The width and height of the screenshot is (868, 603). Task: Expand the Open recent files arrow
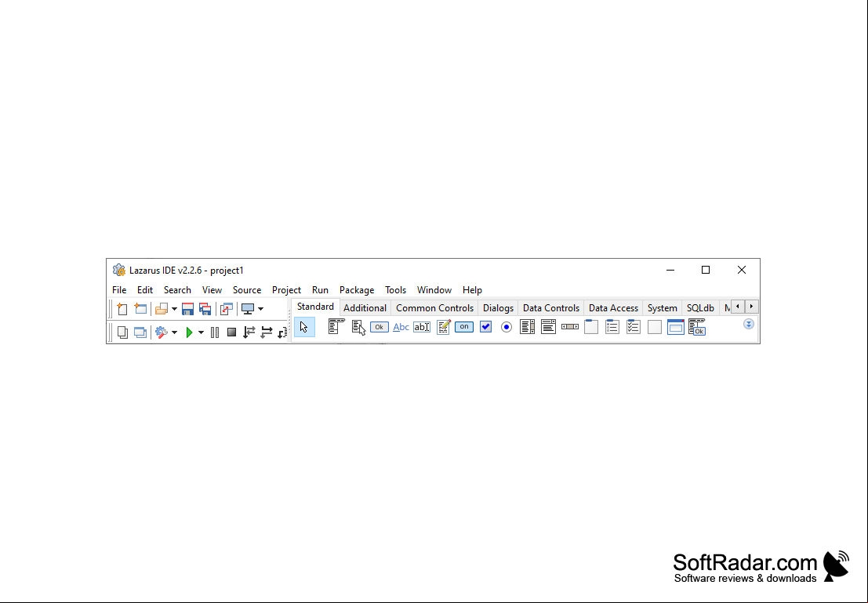[174, 309]
